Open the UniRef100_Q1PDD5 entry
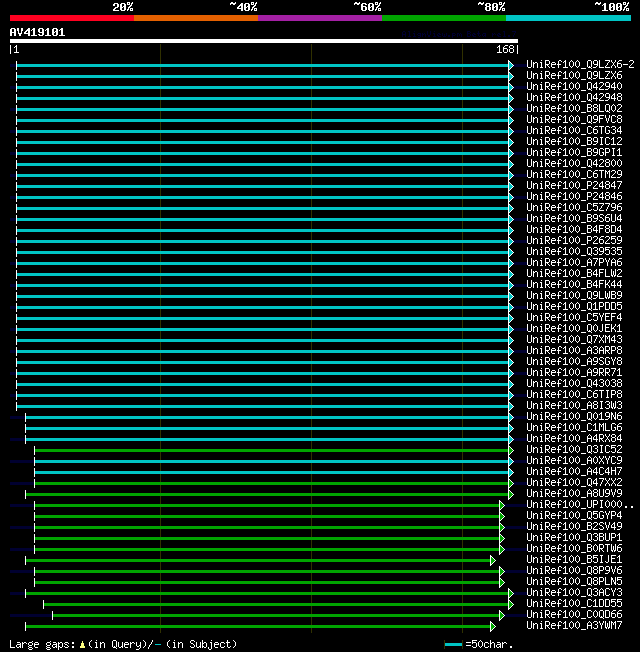 [x=574, y=307]
